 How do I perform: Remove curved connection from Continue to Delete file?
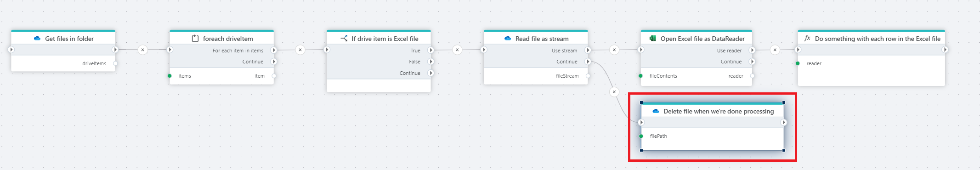coord(614,92)
